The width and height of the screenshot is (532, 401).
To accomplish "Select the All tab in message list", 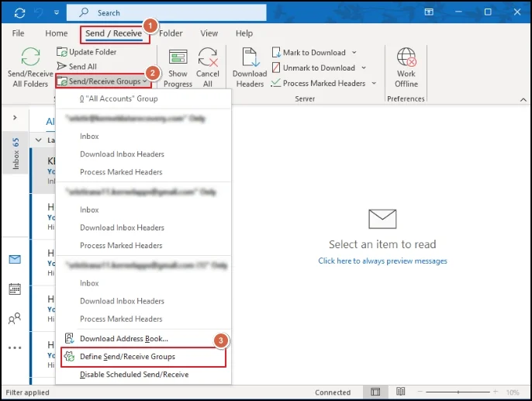I will point(50,122).
